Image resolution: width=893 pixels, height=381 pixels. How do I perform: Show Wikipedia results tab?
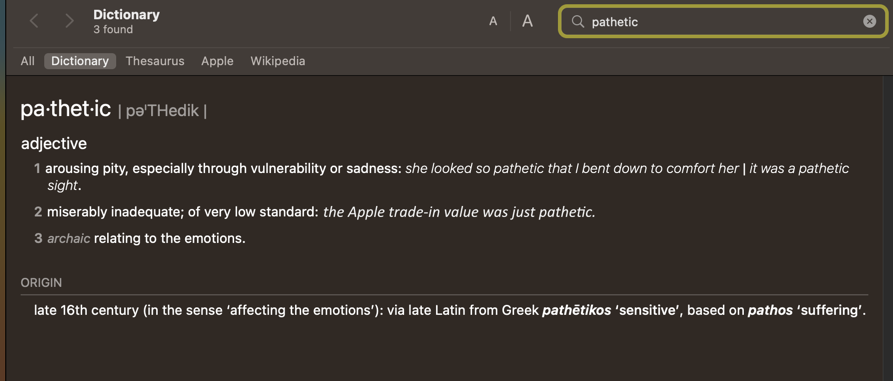[x=278, y=61]
